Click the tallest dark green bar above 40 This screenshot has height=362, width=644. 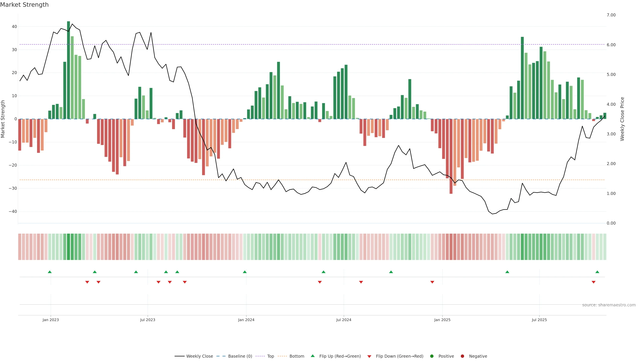[x=68, y=70]
